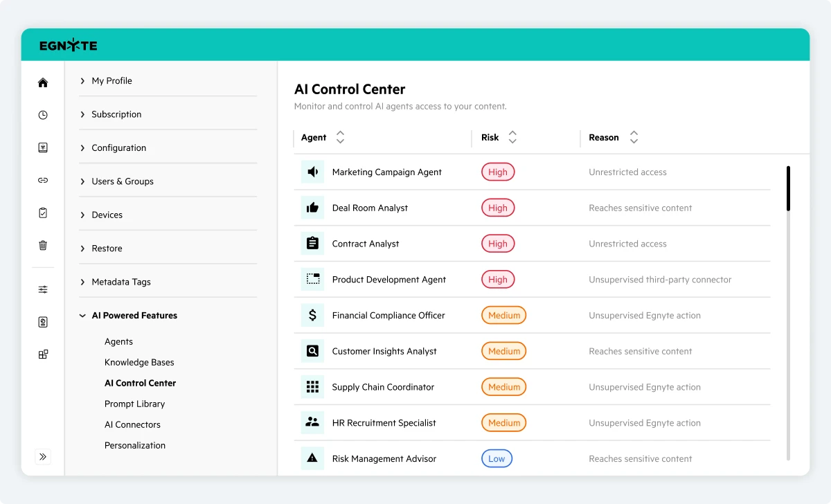The width and height of the screenshot is (831, 504).
Task: Click the Supply Chain Coordinator grid icon
Action: [312, 387]
